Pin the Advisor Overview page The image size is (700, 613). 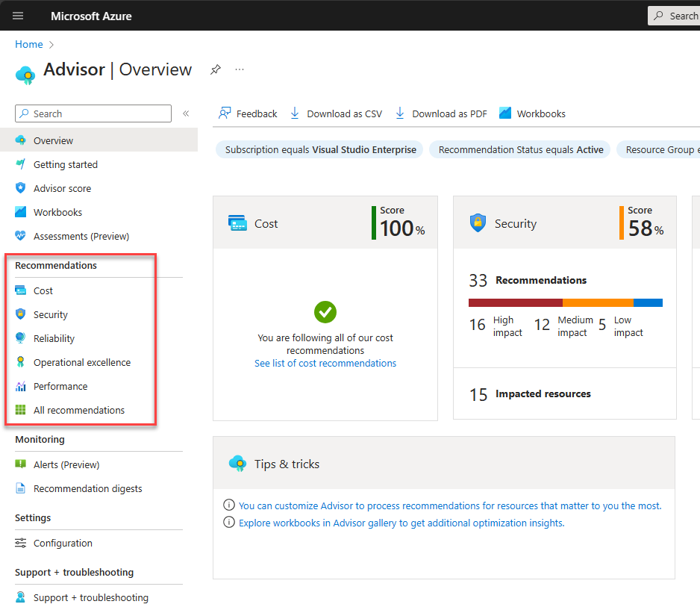click(x=216, y=69)
